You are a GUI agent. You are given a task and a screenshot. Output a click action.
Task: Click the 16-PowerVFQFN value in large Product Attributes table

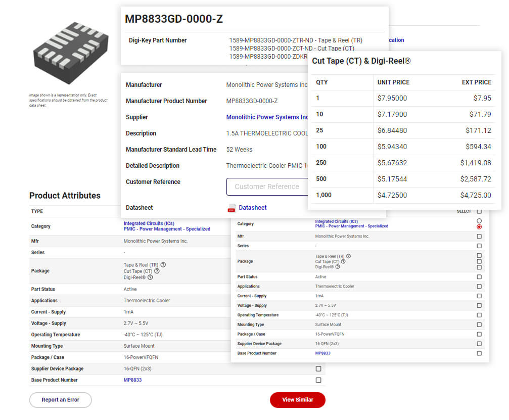pos(141,357)
